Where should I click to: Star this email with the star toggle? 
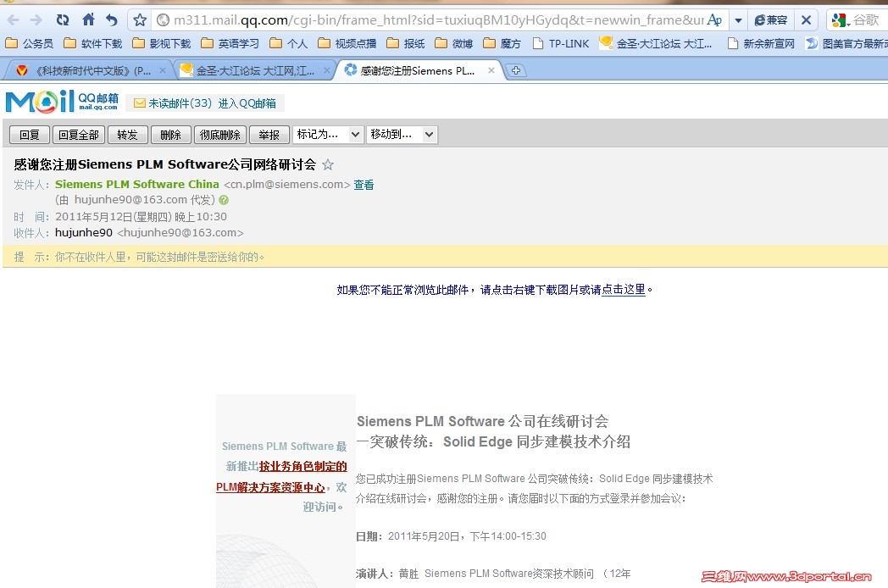[x=328, y=165]
